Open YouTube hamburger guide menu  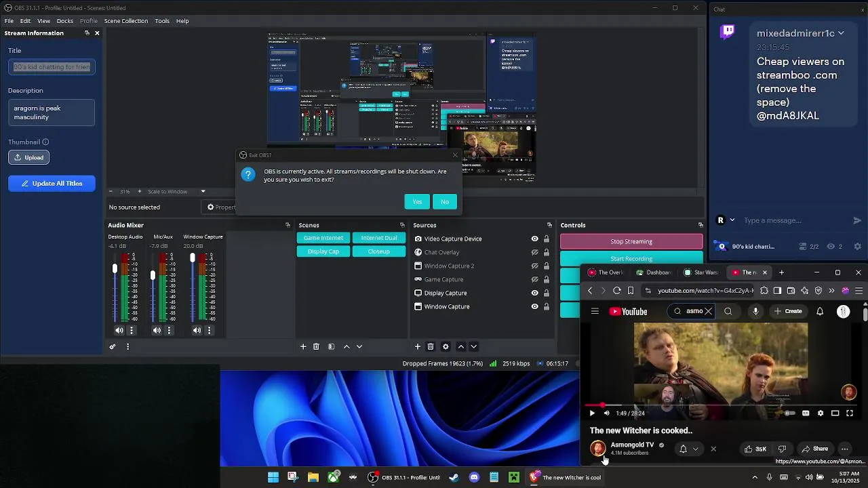(x=595, y=312)
